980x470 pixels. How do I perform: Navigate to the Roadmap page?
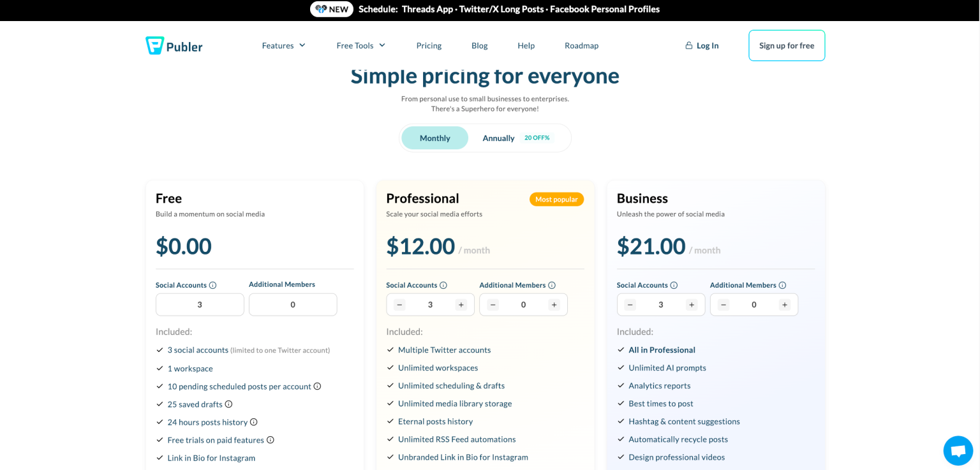(x=581, y=45)
